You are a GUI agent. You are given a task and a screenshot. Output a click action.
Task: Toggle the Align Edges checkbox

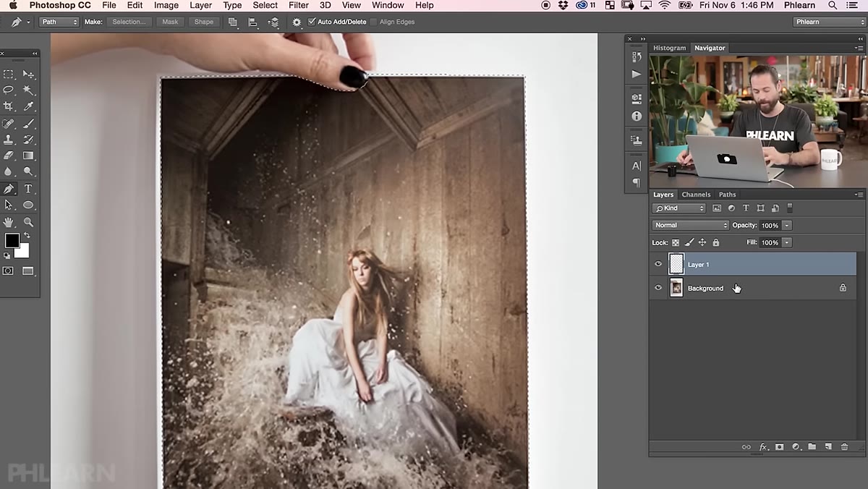(x=373, y=22)
